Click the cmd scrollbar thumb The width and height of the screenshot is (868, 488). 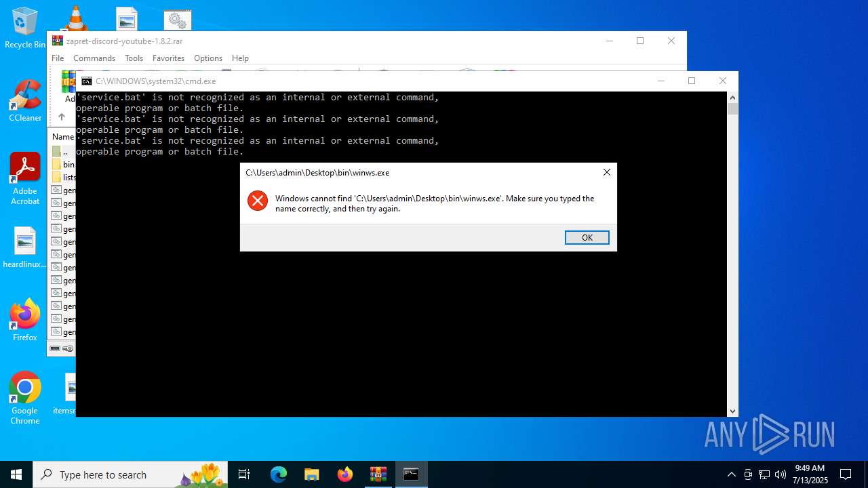pyautogui.click(x=732, y=109)
